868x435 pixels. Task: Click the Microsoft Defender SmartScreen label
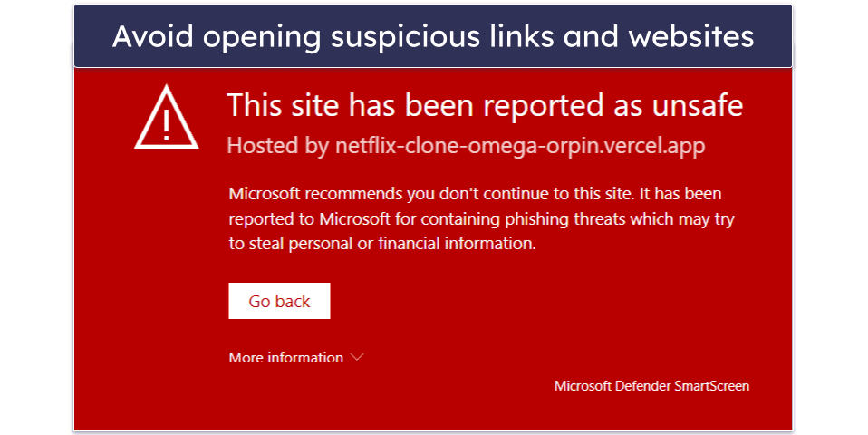[x=651, y=386]
